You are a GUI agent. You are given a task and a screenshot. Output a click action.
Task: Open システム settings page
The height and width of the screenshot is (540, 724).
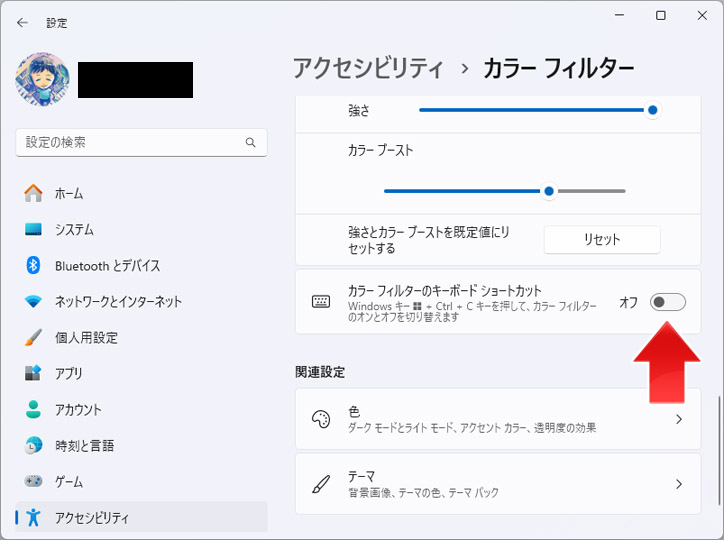(141, 229)
